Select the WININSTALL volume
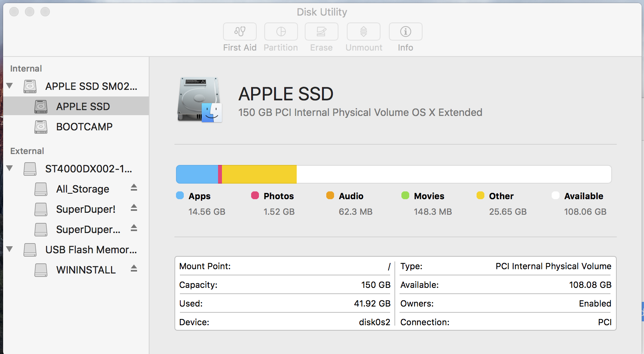The image size is (644, 354). (86, 270)
